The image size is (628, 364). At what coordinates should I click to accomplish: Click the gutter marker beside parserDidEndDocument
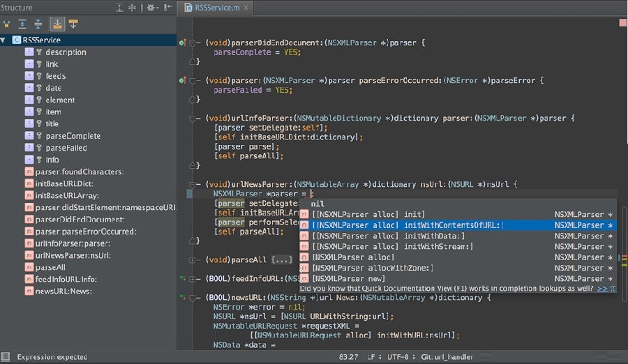point(182,43)
